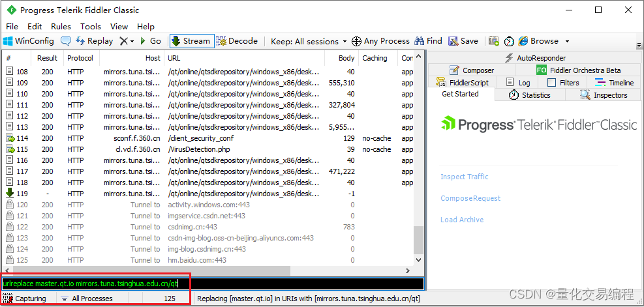Open the Remove sessions X dropdown
Screen dimensions: 644x307
pyautogui.click(x=127, y=41)
